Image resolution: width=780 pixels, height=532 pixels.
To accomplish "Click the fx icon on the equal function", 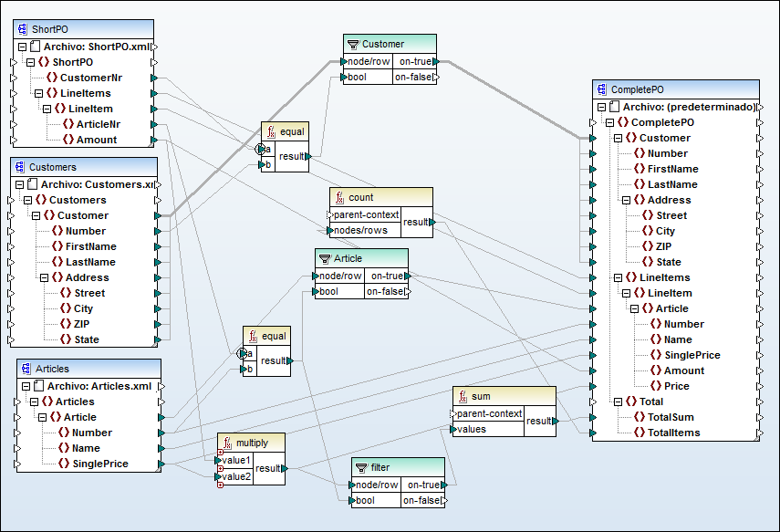I will pos(270,131).
